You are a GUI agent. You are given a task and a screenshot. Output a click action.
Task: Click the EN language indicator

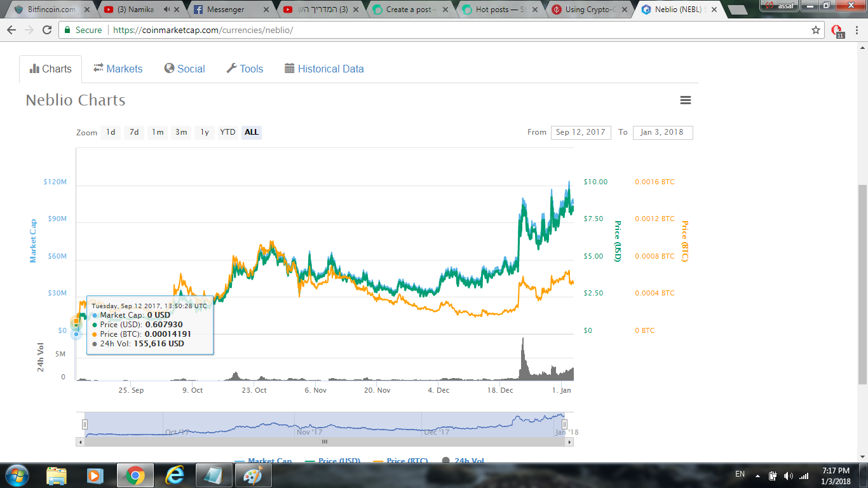click(740, 474)
